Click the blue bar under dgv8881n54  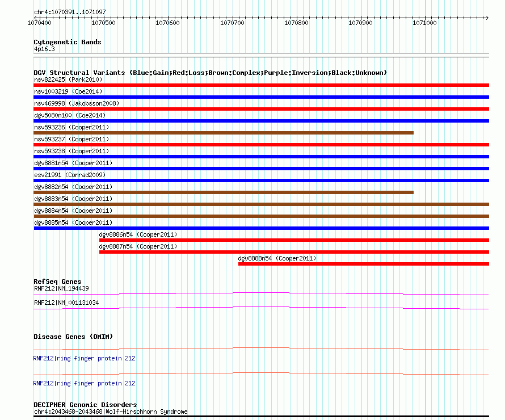(x=261, y=169)
